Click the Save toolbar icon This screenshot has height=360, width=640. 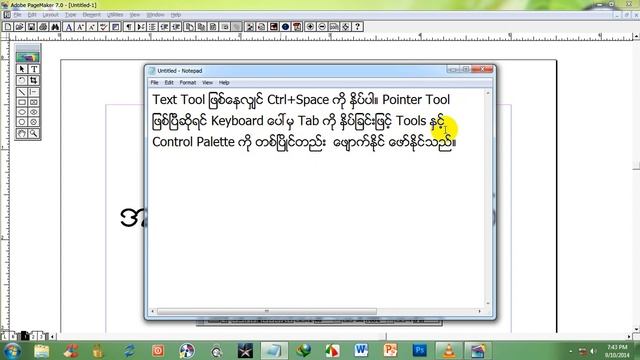click(x=31, y=27)
